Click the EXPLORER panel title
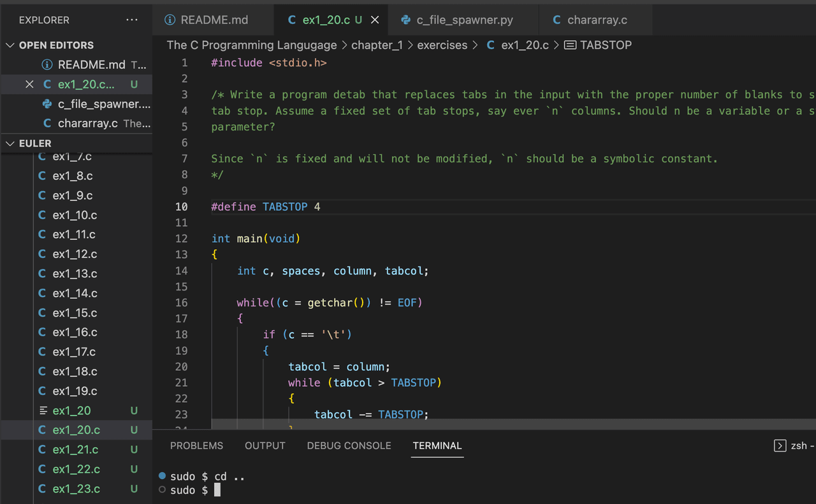816x504 pixels. (x=44, y=20)
